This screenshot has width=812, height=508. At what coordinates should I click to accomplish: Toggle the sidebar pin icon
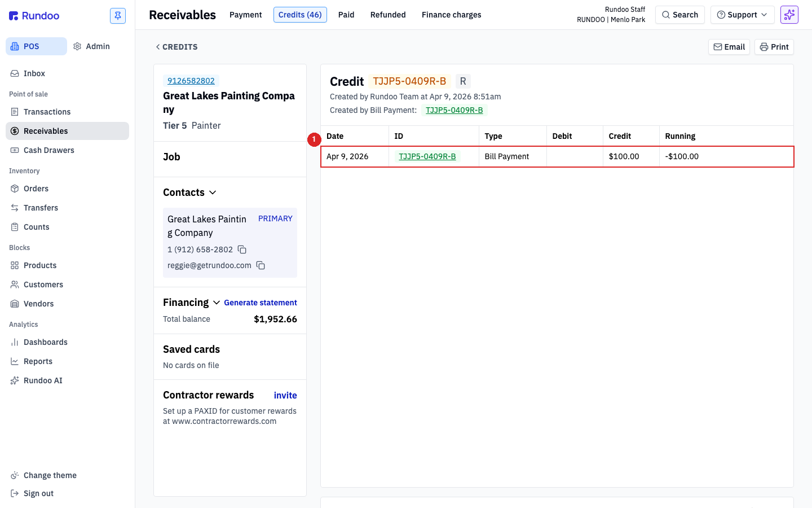pos(118,16)
